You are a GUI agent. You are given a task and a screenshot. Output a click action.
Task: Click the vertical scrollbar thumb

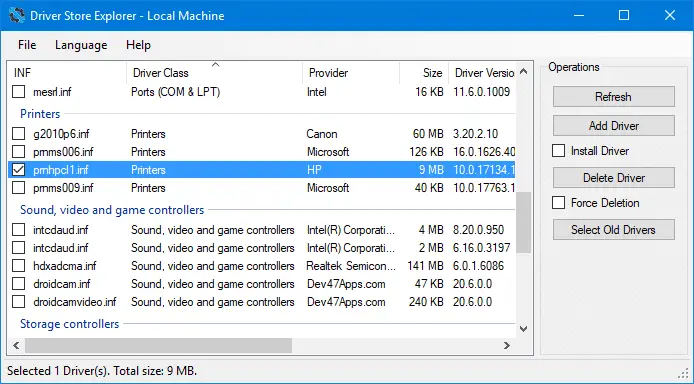(524, 222)
